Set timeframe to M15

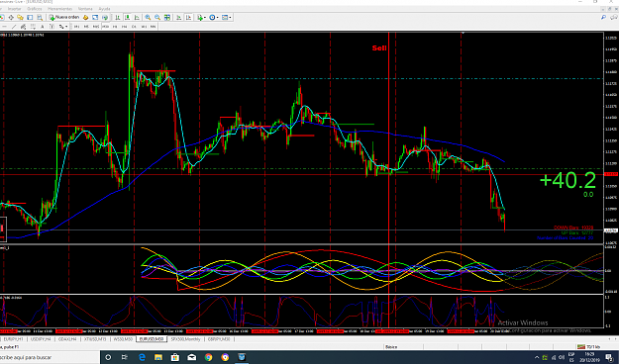(96, 27)
